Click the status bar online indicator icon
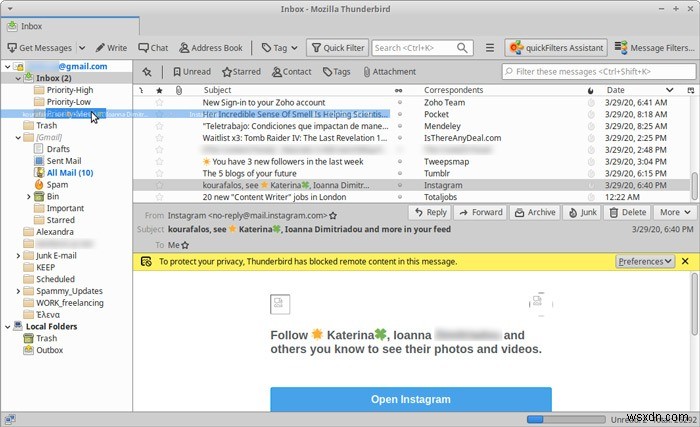The width and height of the screenshot is (700, 427). point(10,419)
